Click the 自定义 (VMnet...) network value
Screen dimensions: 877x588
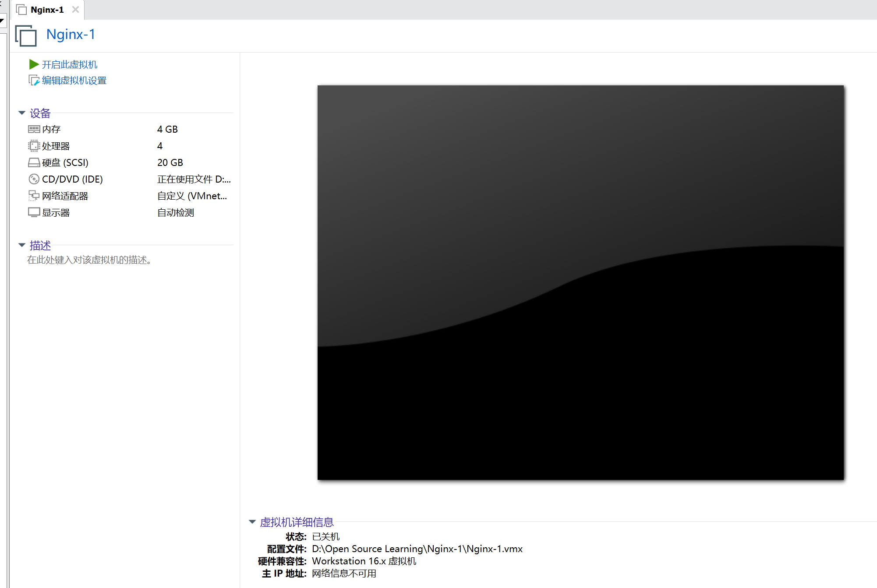click(x=192, y=196)
